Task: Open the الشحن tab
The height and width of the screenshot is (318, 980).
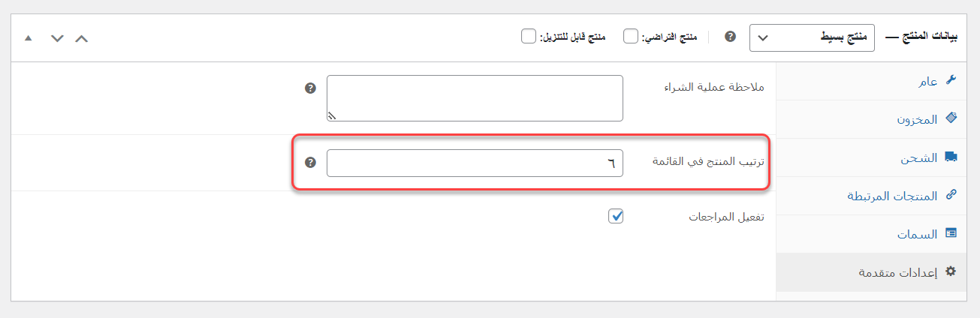Action: point(919,157)
